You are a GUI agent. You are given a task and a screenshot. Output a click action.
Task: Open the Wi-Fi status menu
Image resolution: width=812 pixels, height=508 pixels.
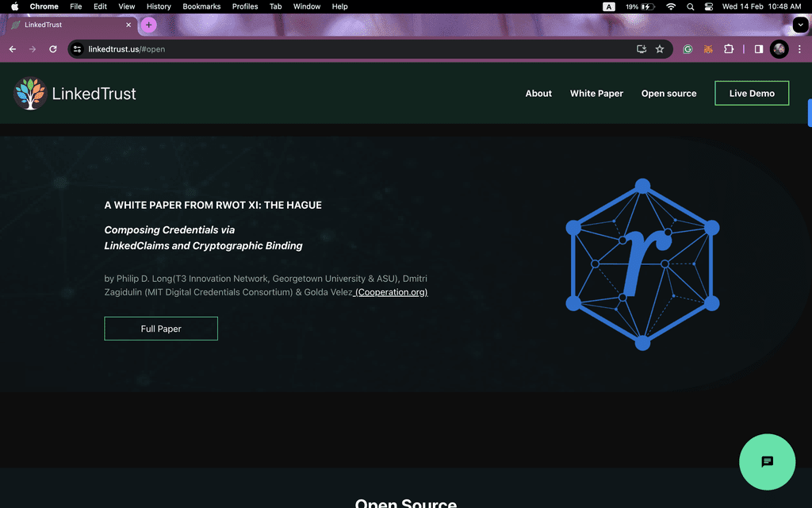(671, 6)
